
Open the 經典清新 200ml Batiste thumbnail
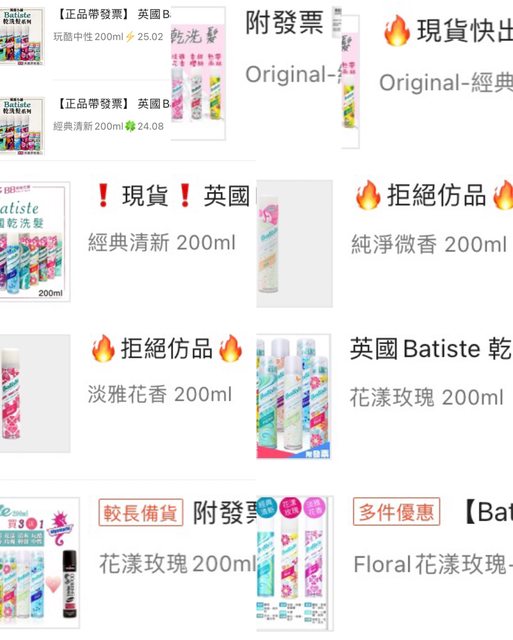pyautogui.click(x=34, y=242)
